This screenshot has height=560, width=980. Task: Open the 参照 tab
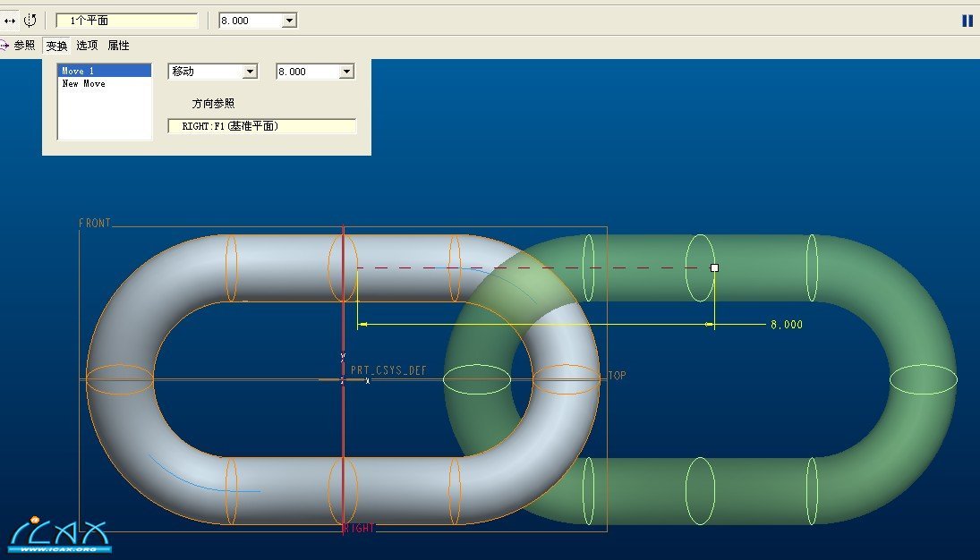[x=24, y=46]
